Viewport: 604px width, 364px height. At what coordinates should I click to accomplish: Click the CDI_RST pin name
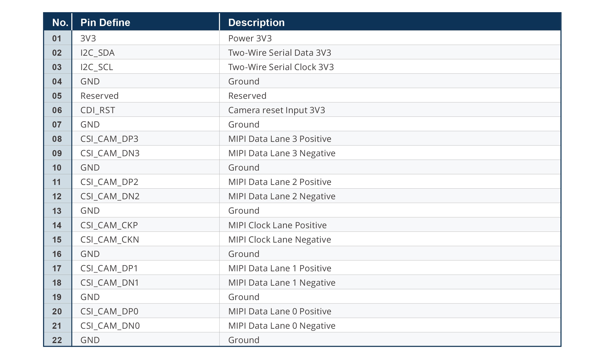click(98, 110)
